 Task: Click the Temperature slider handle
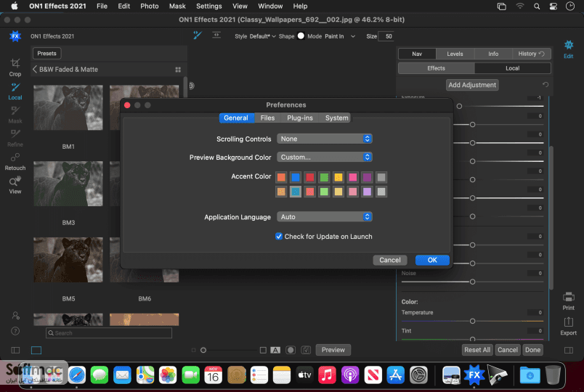coord(472,321)
